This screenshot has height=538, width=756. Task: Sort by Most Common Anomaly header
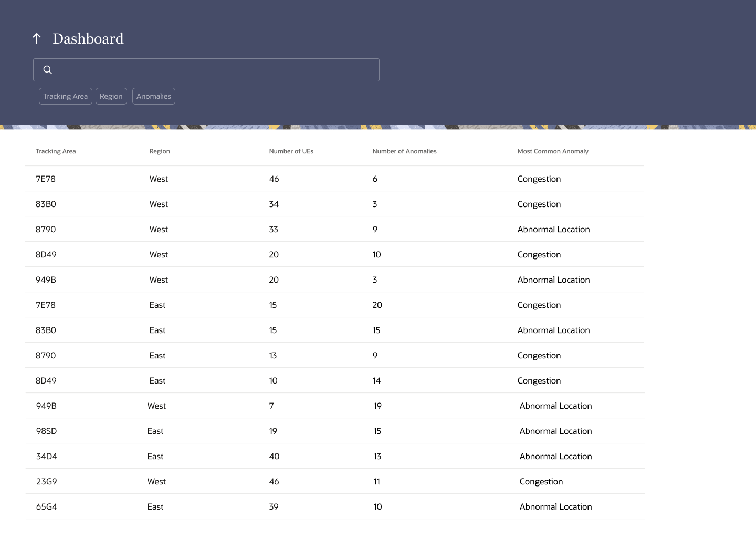(x=553, y=151)
